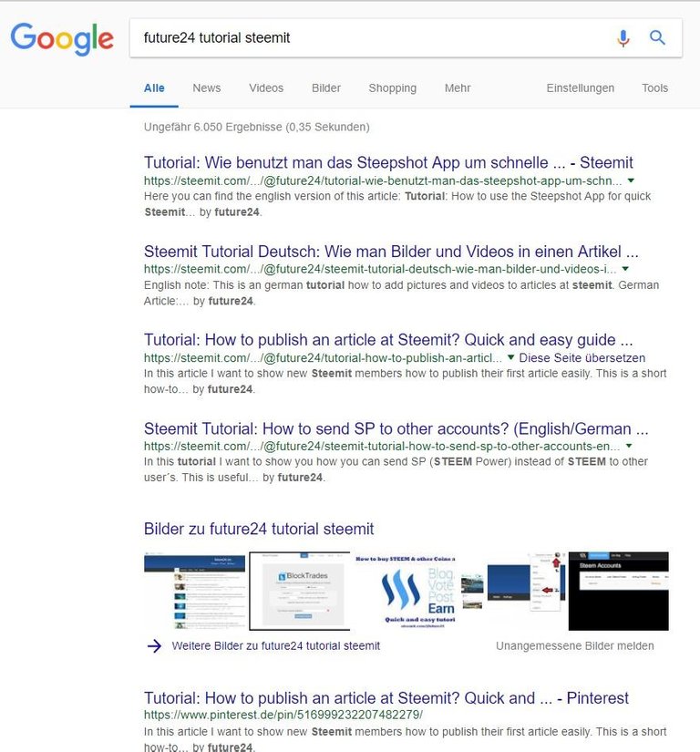Click the bilder-und-videos green URL text
This screenshot has height=752, width=700.
point(380,269)
